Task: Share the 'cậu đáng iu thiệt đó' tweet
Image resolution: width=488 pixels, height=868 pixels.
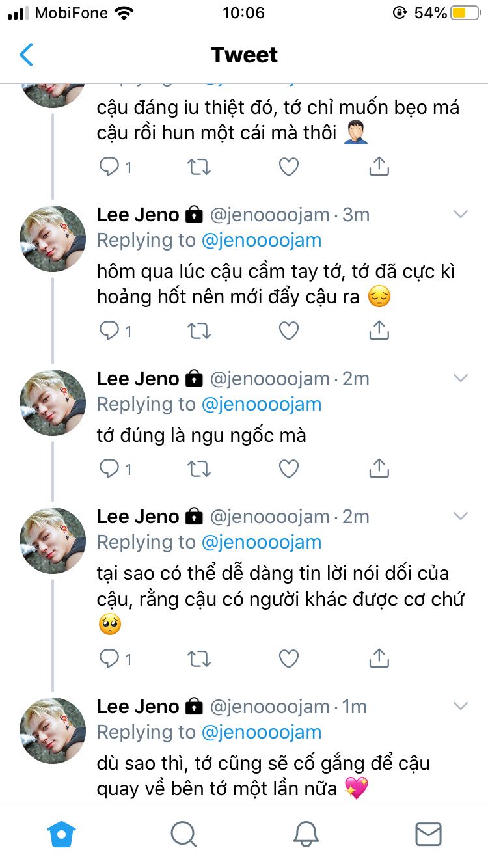Action: 379,167
